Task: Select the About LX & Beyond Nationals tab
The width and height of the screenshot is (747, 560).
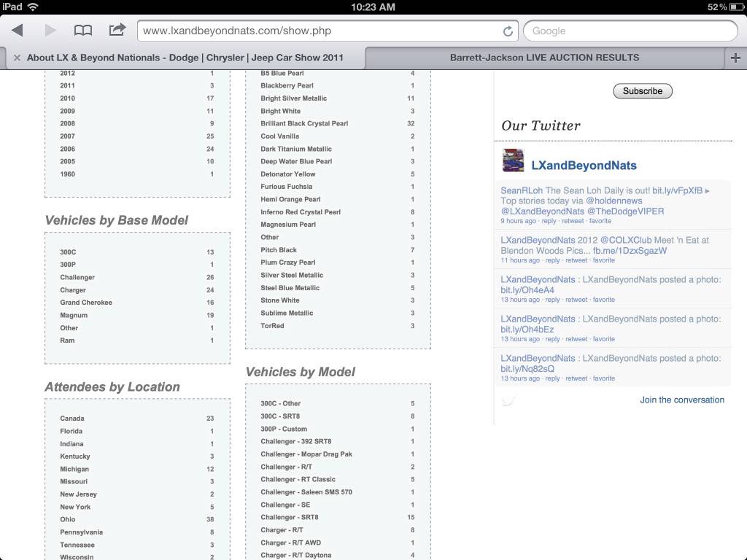Action: point(185,58)
